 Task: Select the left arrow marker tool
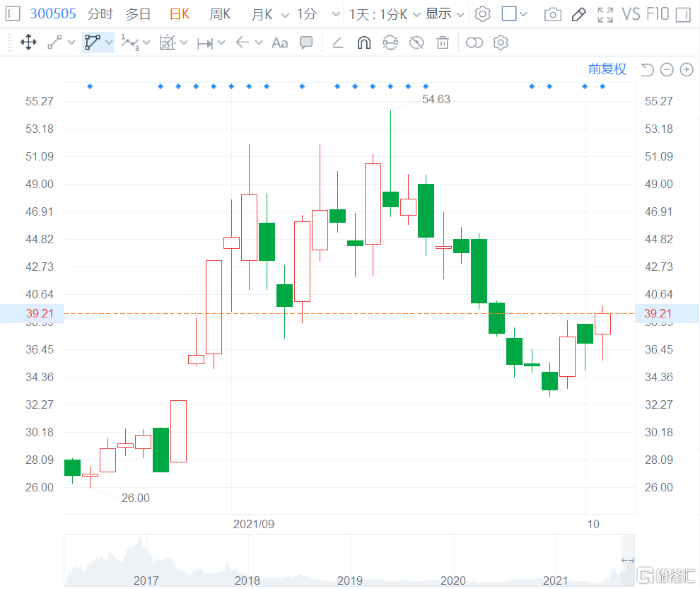[x=242, y=42]
